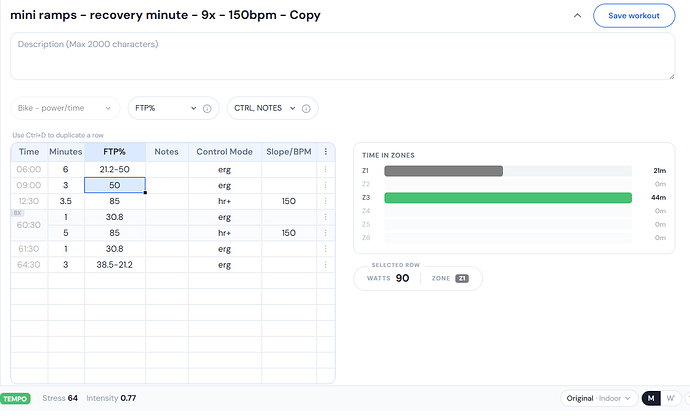Open the Bike - power/time dropdown
This screenshot has width=690, height=416.
pos(65,108)
